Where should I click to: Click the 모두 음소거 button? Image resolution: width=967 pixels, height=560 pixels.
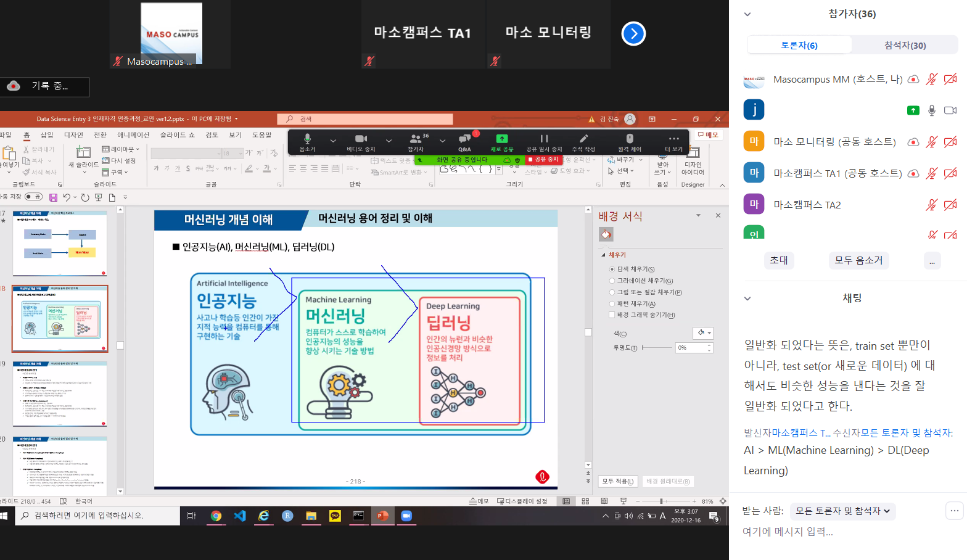point(858,260)
